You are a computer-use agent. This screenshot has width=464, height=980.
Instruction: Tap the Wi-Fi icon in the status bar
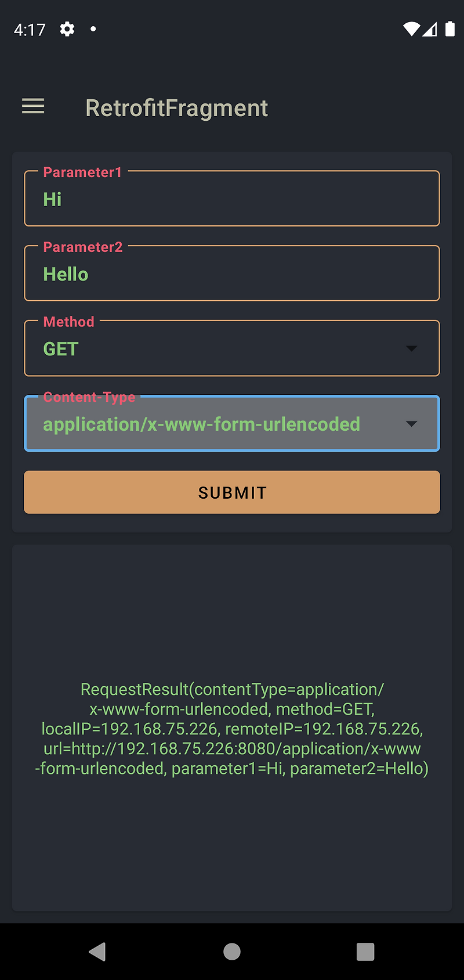click(412, 28)
